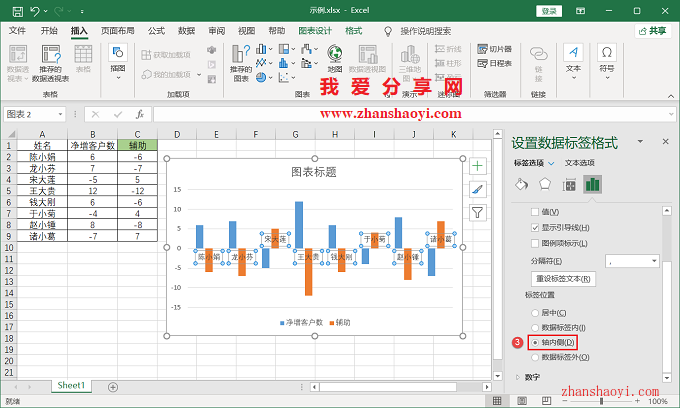Switch to Page Layout (页面布局) tab
This screenshot has height=408, width=680.
click(x=118, y=31)
